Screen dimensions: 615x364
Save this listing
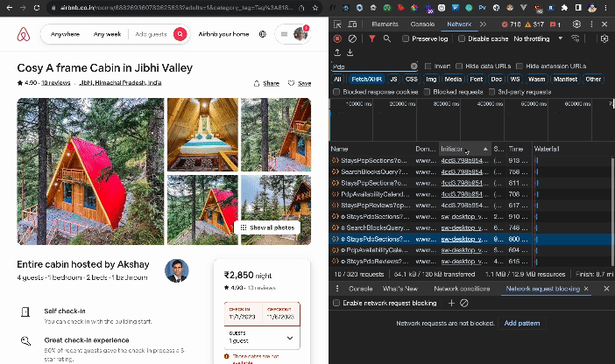pos(300,83)
